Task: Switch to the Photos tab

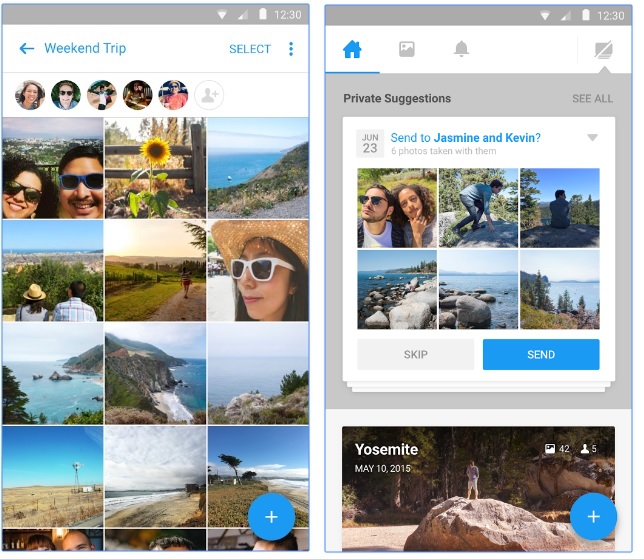Action: [x=407, y=49]
